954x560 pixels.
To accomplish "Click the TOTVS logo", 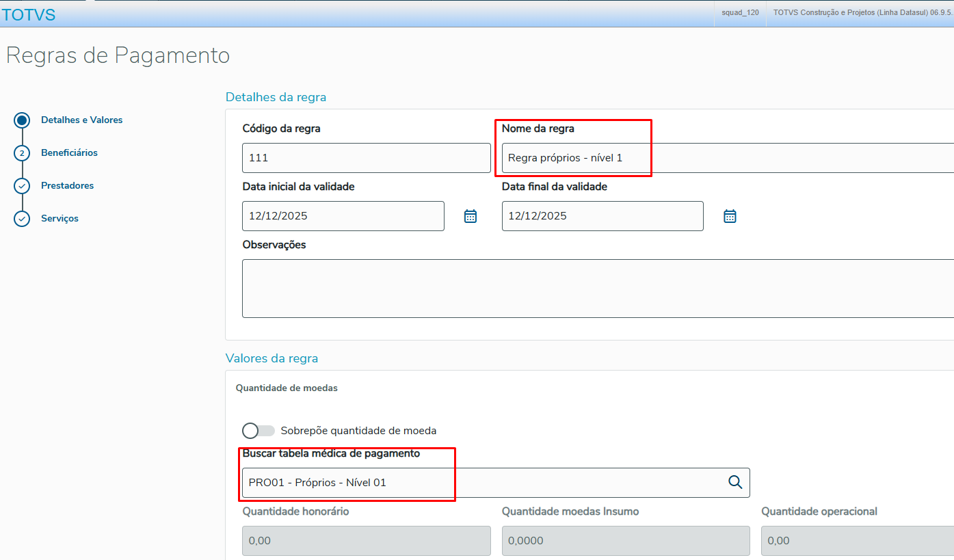I will 29,15.
